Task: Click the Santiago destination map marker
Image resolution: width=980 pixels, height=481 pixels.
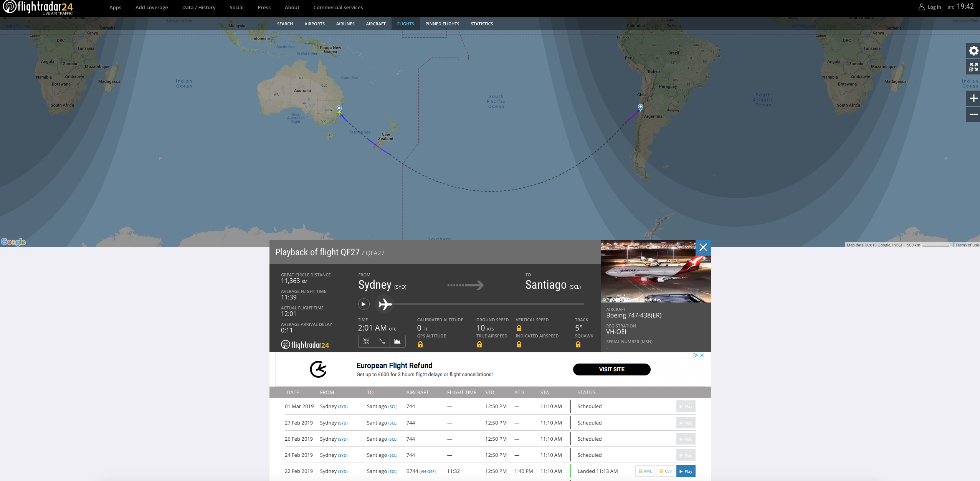Action: (x=640, y=107)
